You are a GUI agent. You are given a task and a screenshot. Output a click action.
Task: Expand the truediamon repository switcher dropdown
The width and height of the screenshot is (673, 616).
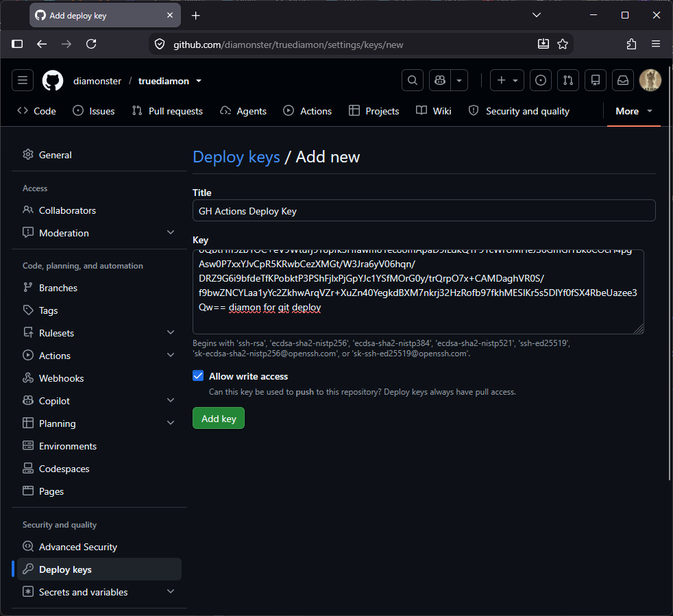tap(199, 81)
